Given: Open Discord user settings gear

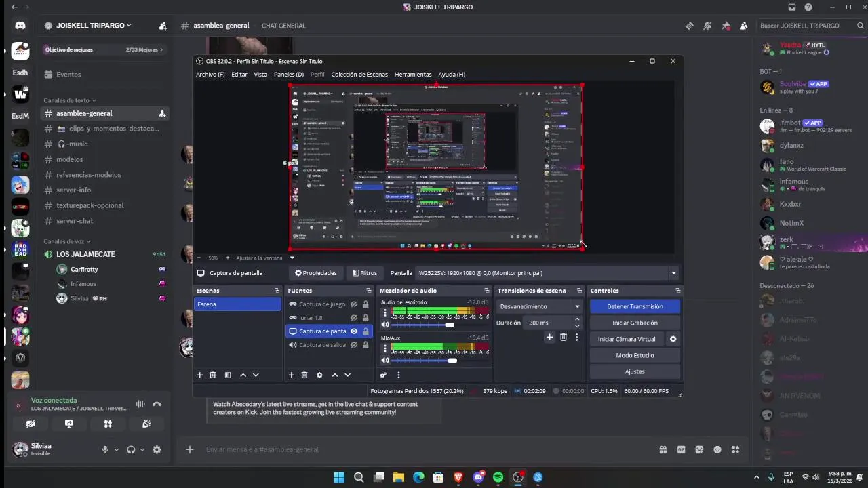Looking at the screenshot, I should (157, 449).
